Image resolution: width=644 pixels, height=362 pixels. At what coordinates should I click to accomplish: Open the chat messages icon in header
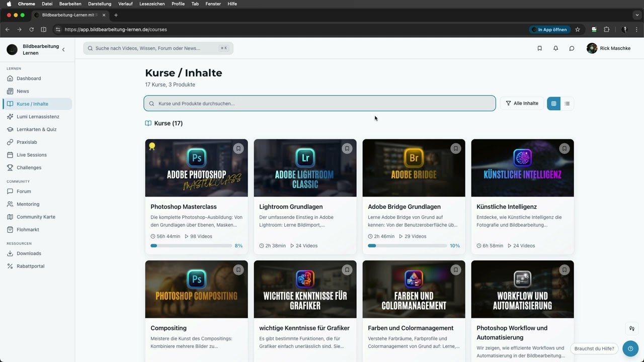pos(572,48)
